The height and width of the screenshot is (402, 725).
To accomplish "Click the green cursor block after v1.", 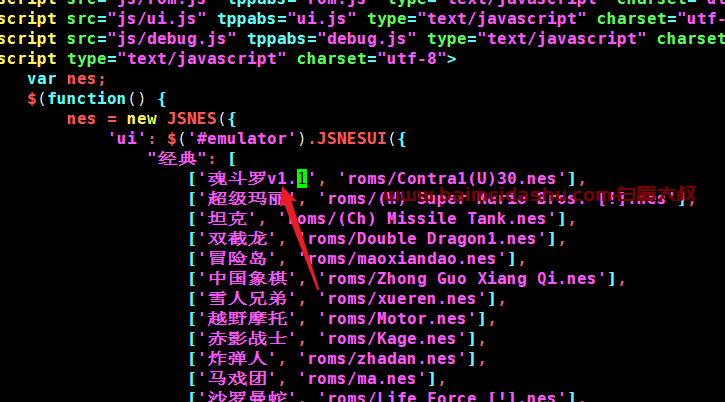I will [301, 179].
